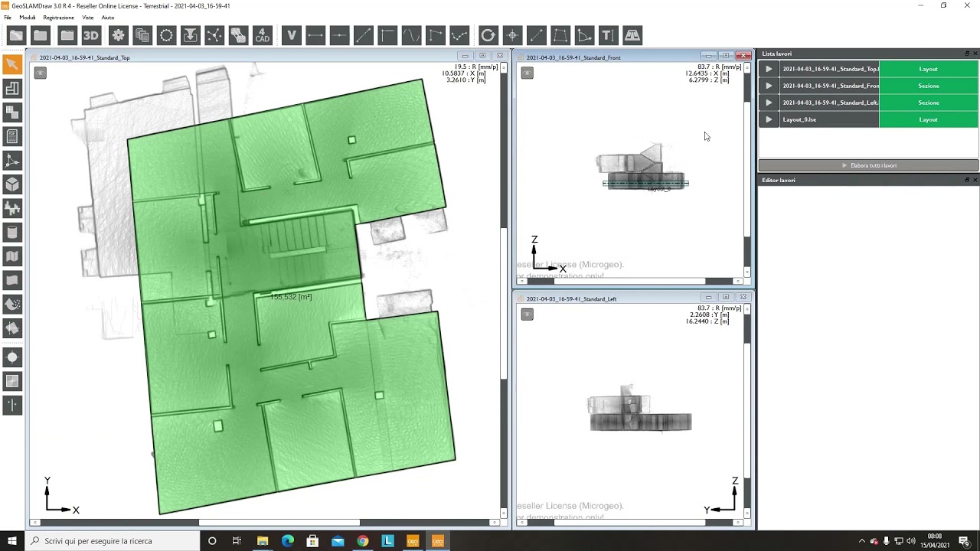Click the overlapping squares sidebar tool
The width and height of the screenshot is (980, 551).
click(x=12, y=113)
